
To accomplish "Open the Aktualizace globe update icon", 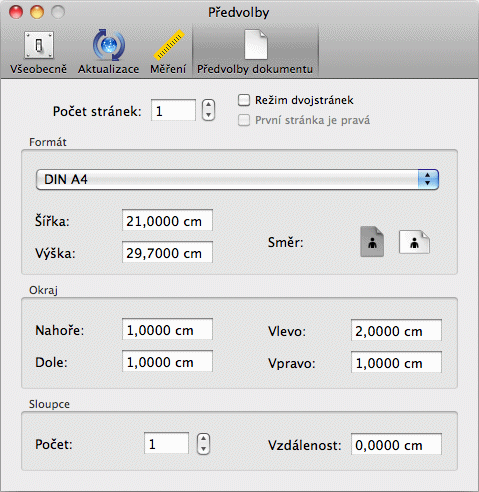I will pos(109,45).
